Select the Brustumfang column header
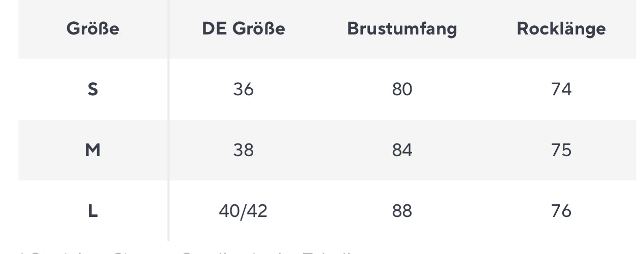Screen dimensions: 644x254 402,28
